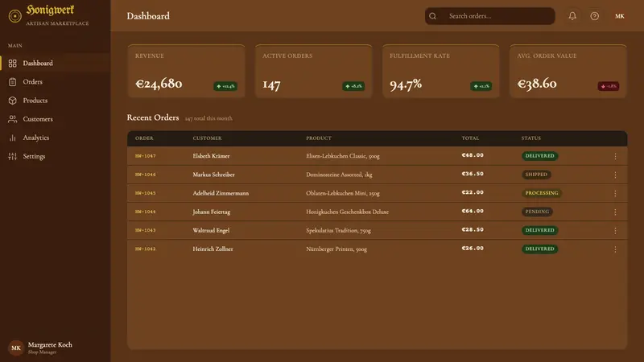
Task: Open actions menu for Elsbeth Krämer order
Action: click(615, 156)
